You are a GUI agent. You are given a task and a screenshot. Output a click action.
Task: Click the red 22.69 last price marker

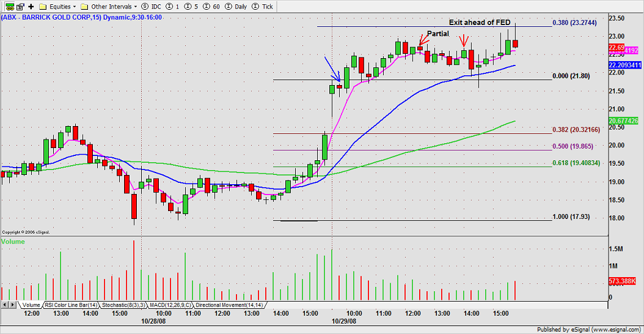coord(617,48)
